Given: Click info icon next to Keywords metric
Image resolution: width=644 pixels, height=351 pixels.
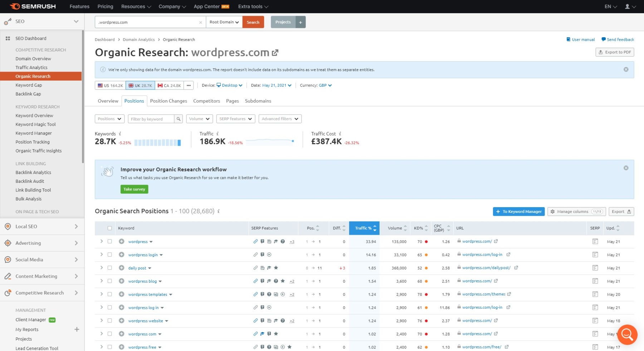Looking at the screenshot, I should 120,134.
